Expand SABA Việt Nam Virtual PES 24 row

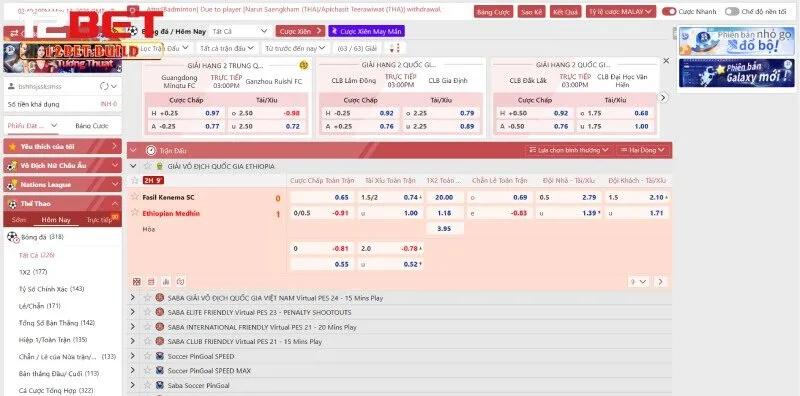point(133,298)
